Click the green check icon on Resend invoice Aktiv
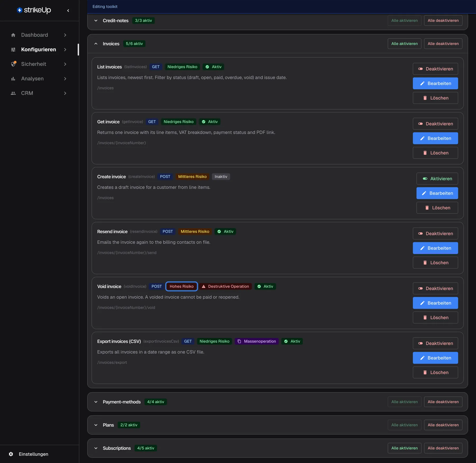 [x=219, y=231]
